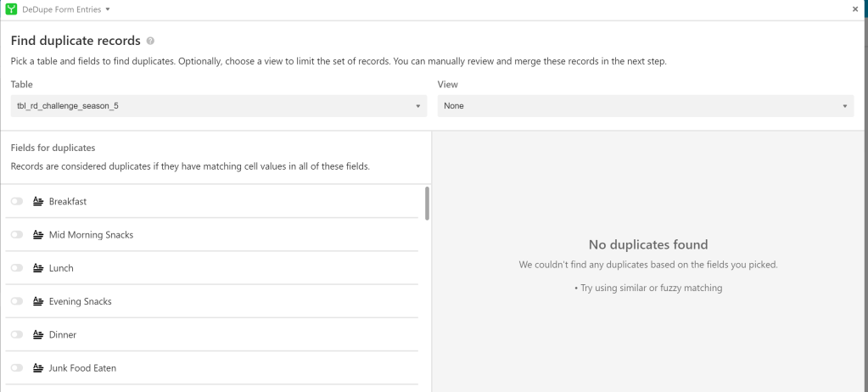This screenshot has height=392, width=868.
Task: Click the Breakfast field type icon
Action: (x=38, y=202)
